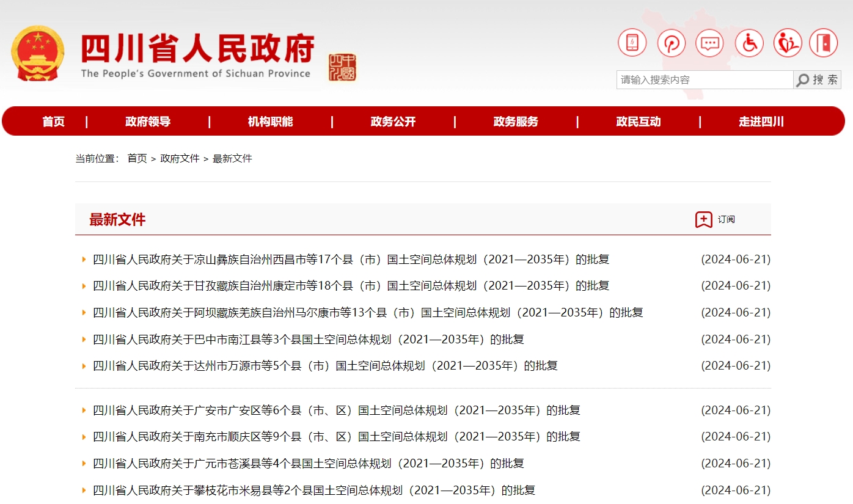Click the mobile phone icon in header

(x=632, y=43)
